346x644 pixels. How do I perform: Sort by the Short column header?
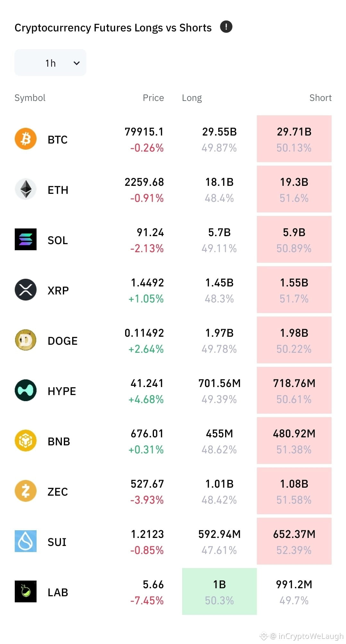coord(320,98)
